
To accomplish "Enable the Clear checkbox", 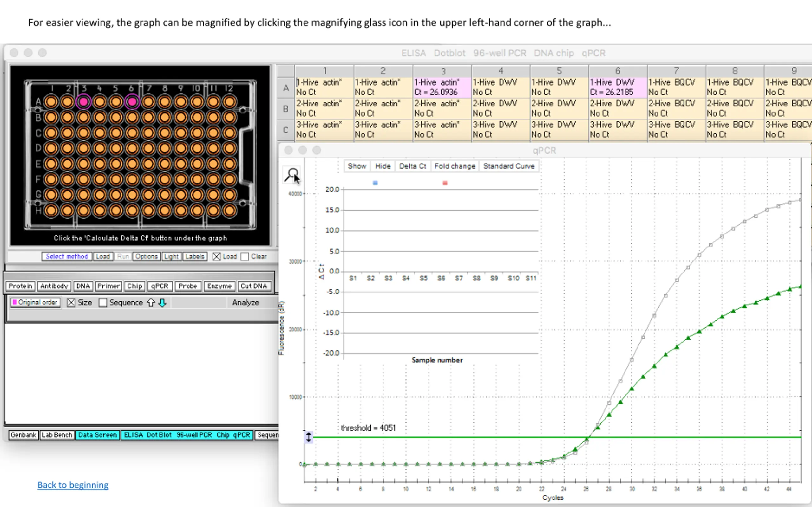I will 245,257.
